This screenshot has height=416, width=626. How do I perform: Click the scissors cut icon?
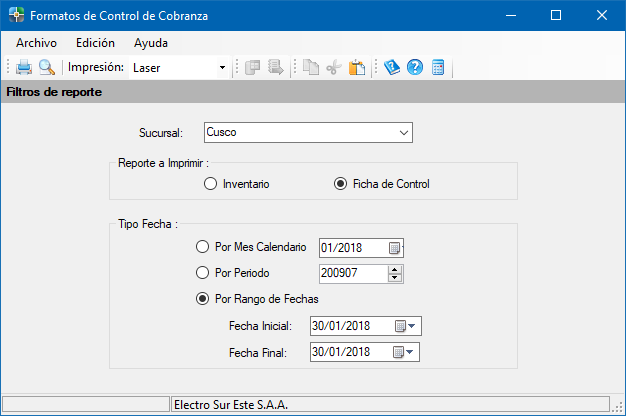[x=334, y=67]
